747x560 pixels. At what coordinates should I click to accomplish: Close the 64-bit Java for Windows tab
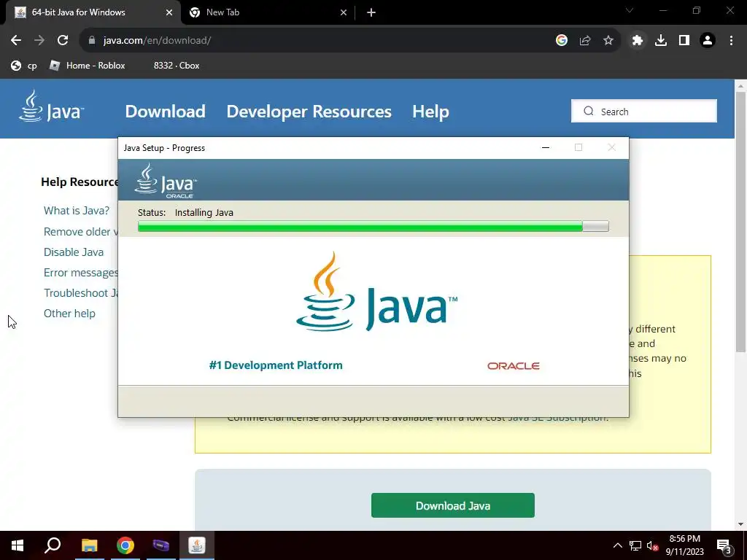click(x=169, y=13)
